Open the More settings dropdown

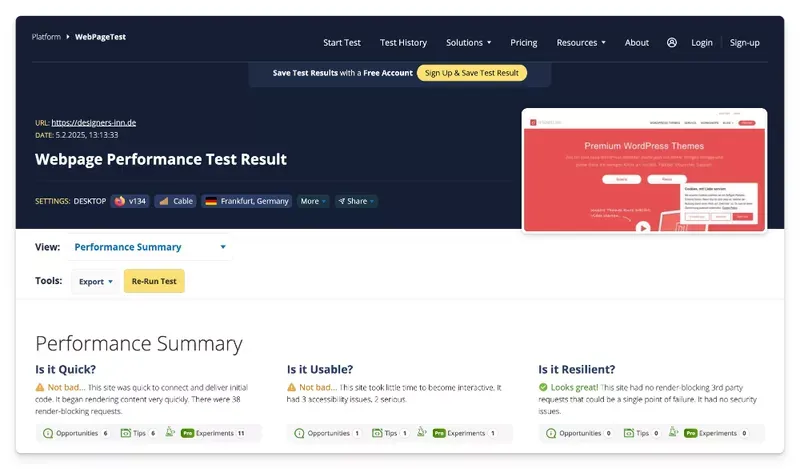click(313, 201)
